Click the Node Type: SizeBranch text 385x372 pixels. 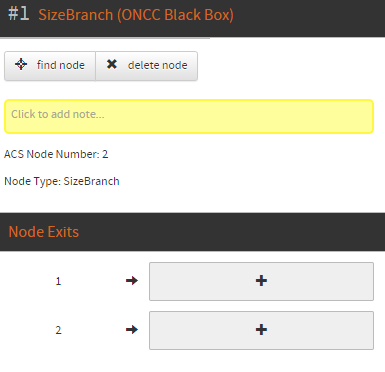pyautogui.click(x=62, y=181)
